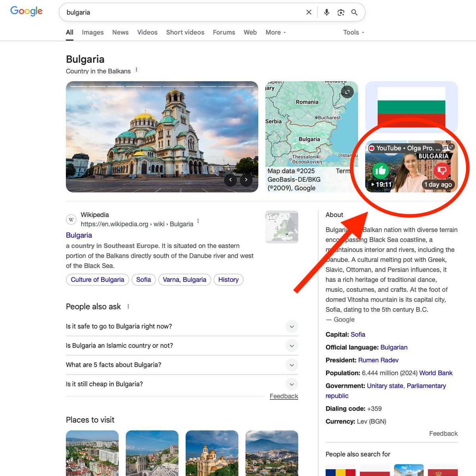Start voice search with microphone icon
Viewport: 476px width, 476px height.
(326, 12)
